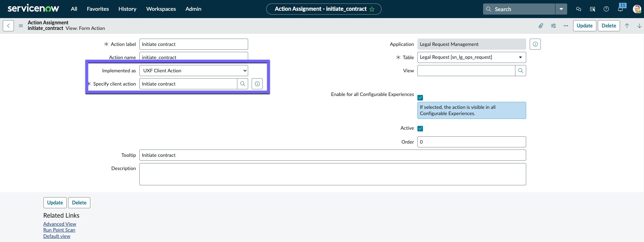This screenshot has height=242, width=644.
Task: Open notifications bell icon
Action: coord(620,9)
